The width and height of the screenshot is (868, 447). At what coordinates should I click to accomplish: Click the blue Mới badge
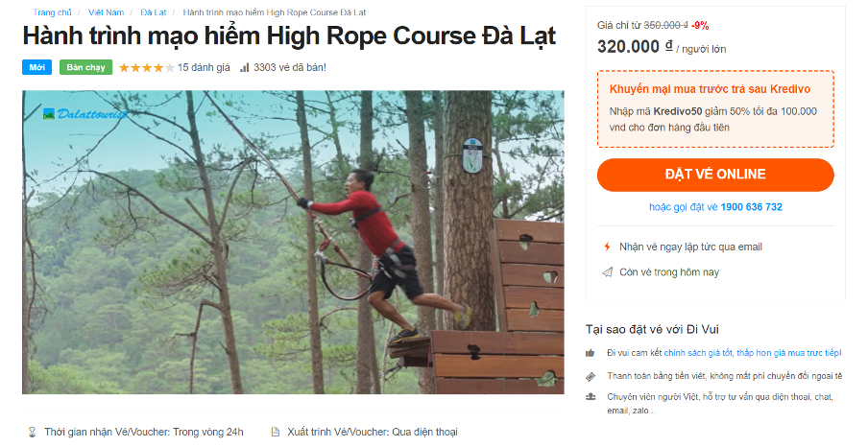[36, 68]
